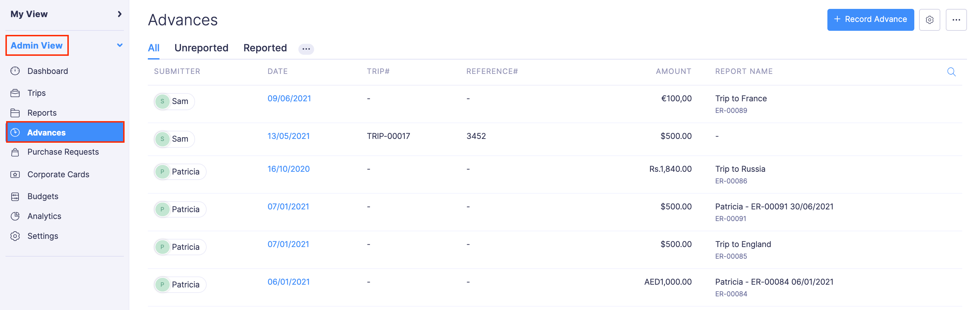
Task: Open the Dashboard icon in sidebar
Action: [15, 71]
